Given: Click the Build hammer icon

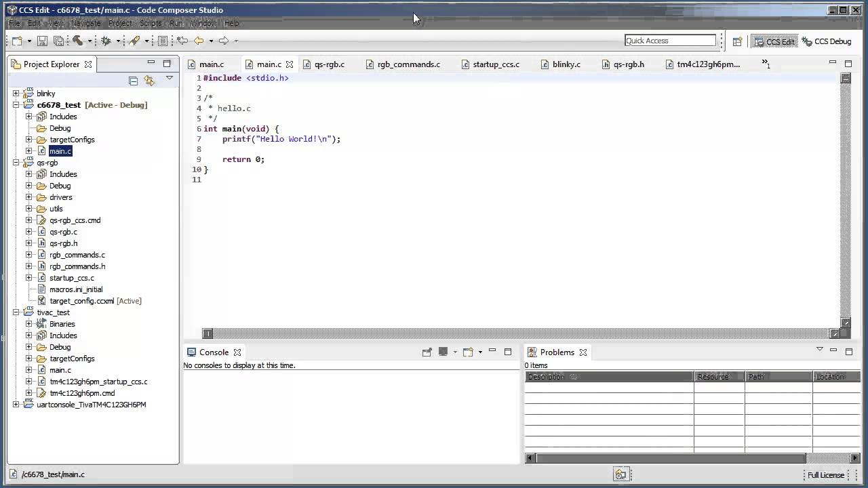Looking at the screenshot, I should tap(78, 41).
